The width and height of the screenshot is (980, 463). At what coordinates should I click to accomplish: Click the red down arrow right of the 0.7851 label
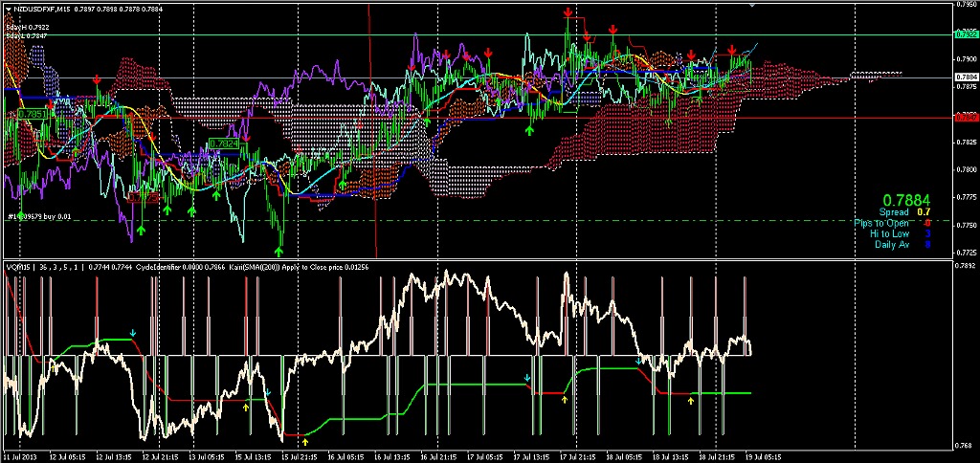tap(52, 105)
